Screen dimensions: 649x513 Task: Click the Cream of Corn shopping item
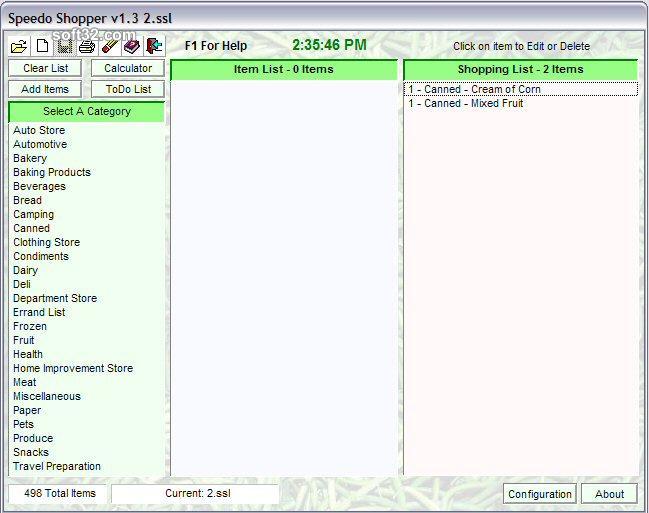(x=521, y=89)
